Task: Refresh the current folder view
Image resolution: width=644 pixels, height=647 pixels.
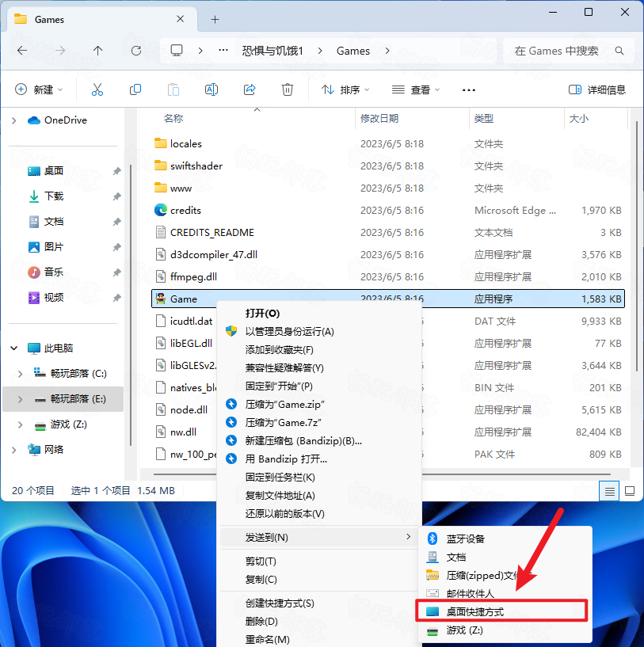Action: point(135,51)
